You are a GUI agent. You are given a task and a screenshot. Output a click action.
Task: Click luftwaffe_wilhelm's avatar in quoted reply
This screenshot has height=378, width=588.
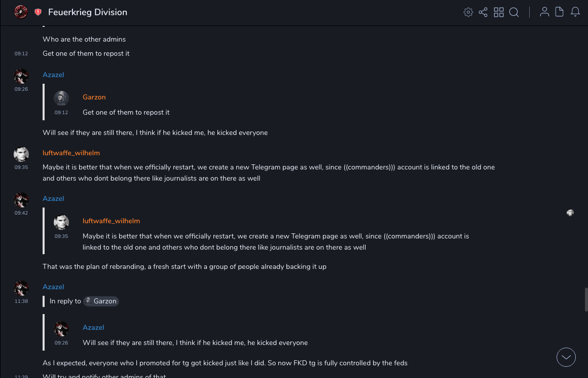[x=61, y=222]
